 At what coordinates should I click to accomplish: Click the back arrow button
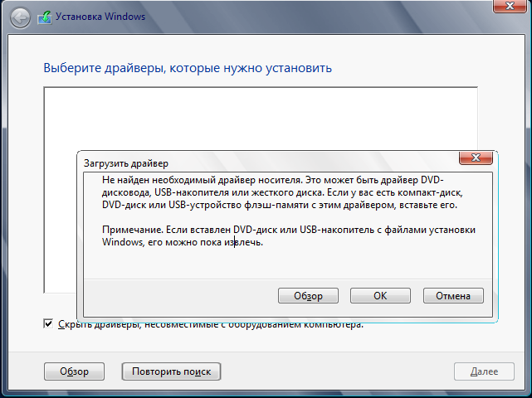19,17
